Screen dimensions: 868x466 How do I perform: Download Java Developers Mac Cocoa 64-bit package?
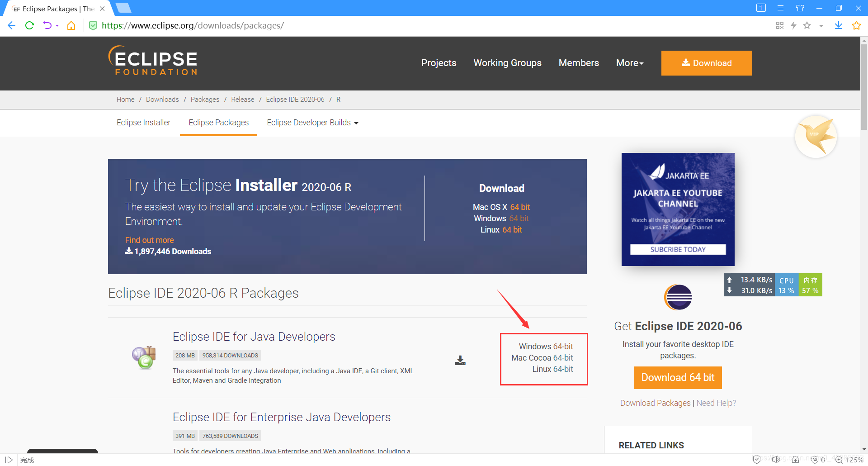pyautogui.click(x=563, y=358)
